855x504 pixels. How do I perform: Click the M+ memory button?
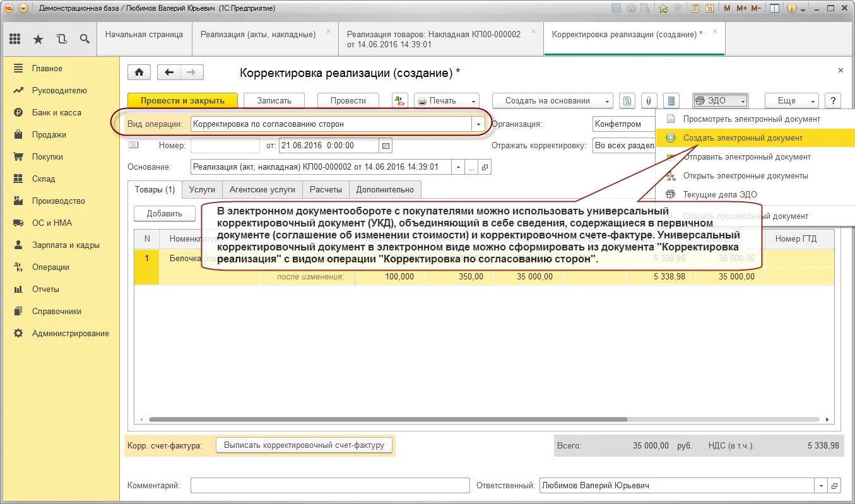pos(741,9)
